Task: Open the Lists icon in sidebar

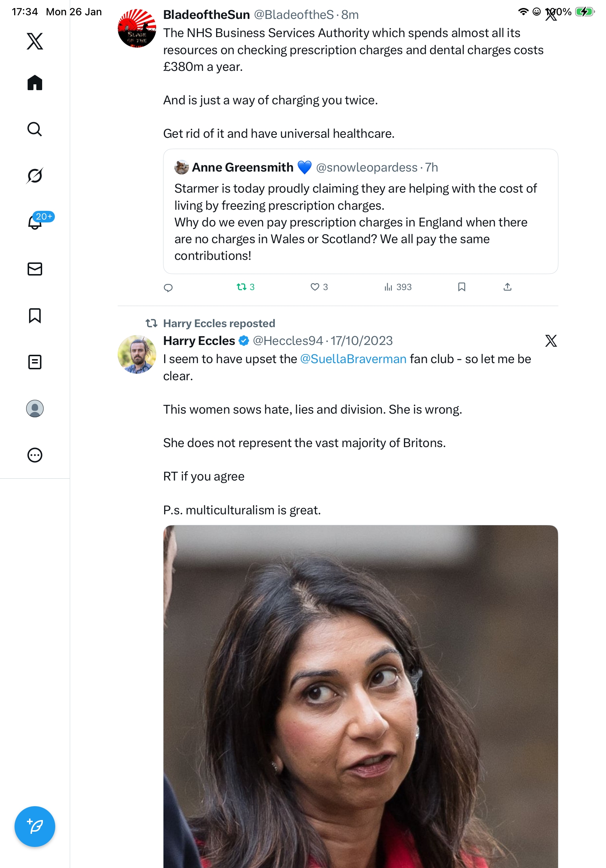Action: tap(35, 362)
